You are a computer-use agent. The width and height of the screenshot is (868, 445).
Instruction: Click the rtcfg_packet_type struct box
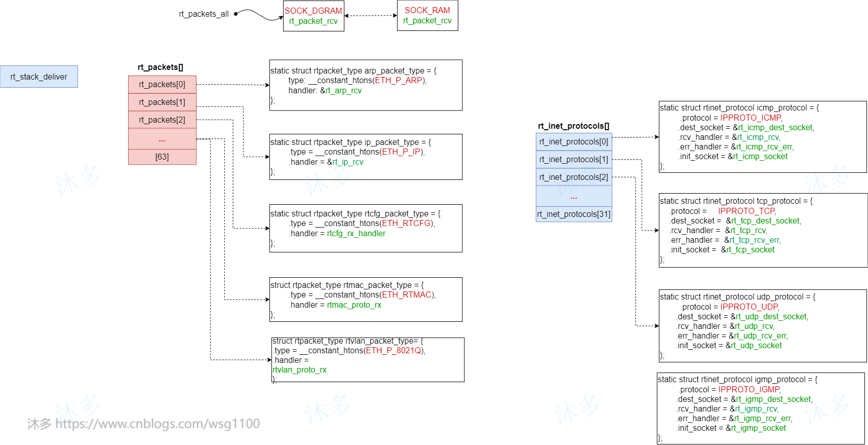pyautogui.click(x=366, y=228)
